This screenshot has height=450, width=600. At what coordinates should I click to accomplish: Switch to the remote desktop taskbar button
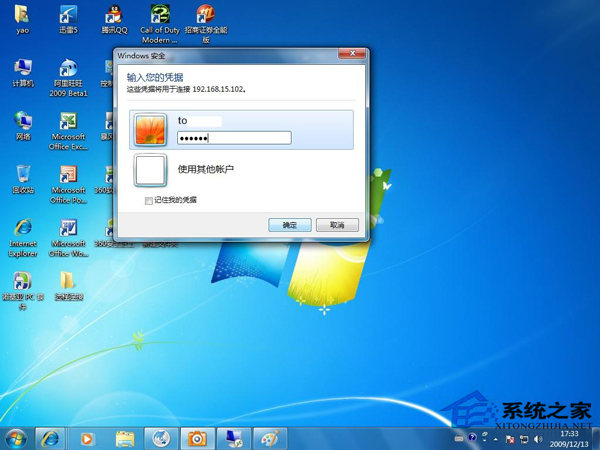pyautogui.click(x=233, y=439)
